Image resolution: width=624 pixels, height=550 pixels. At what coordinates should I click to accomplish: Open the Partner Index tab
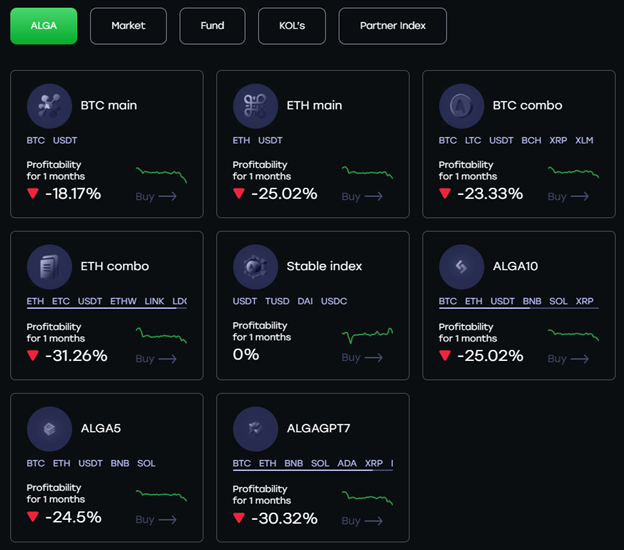392,26
